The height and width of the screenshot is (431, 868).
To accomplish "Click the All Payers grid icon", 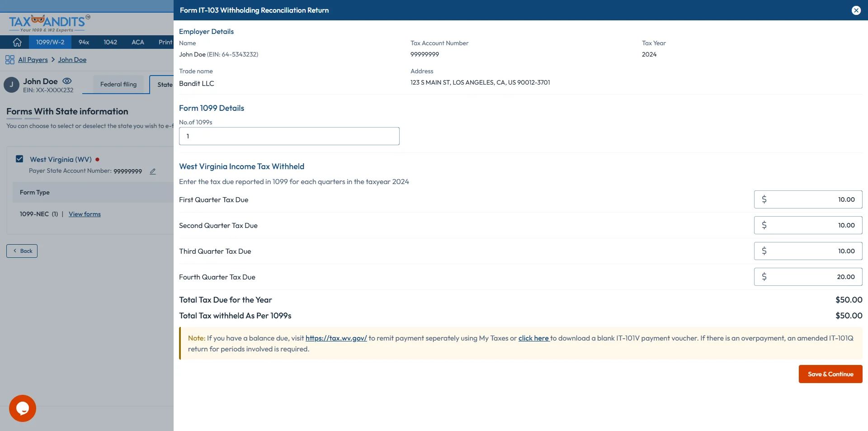I will [x=10, y=60].
